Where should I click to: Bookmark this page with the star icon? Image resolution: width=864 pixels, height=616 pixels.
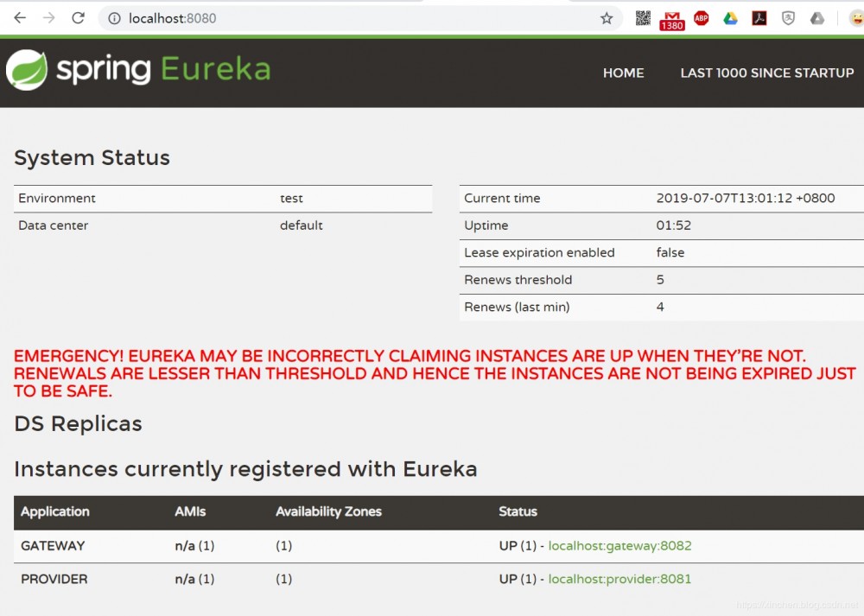[x=607, y=19]
